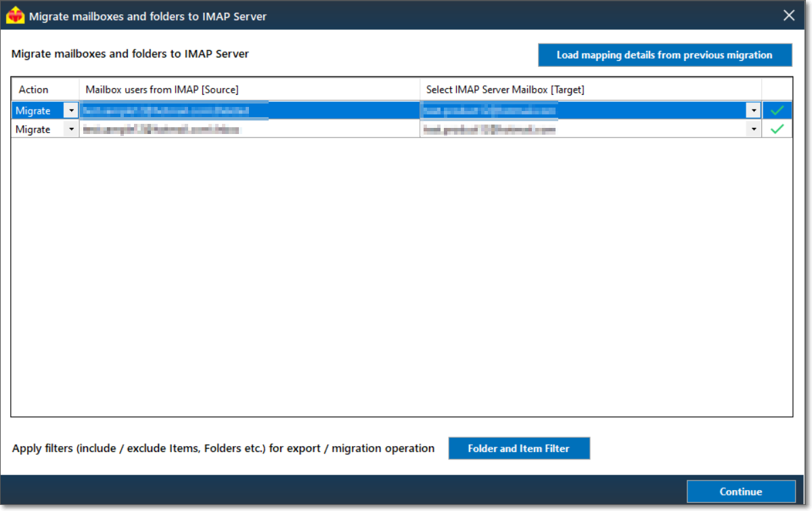Click the window title bar text
812x511 pixels.
coord(148,16)
